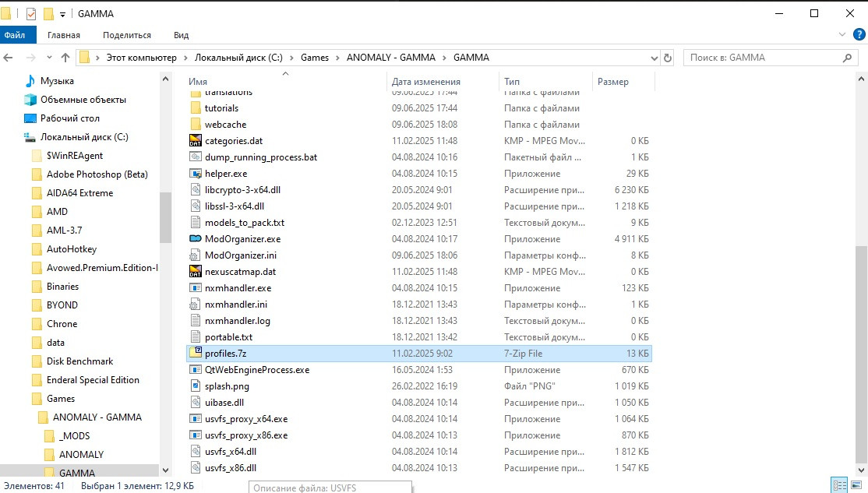Refresh the GAMMA folder view
The width and height of the screenshot is (868, 493).
pos(668,58)
